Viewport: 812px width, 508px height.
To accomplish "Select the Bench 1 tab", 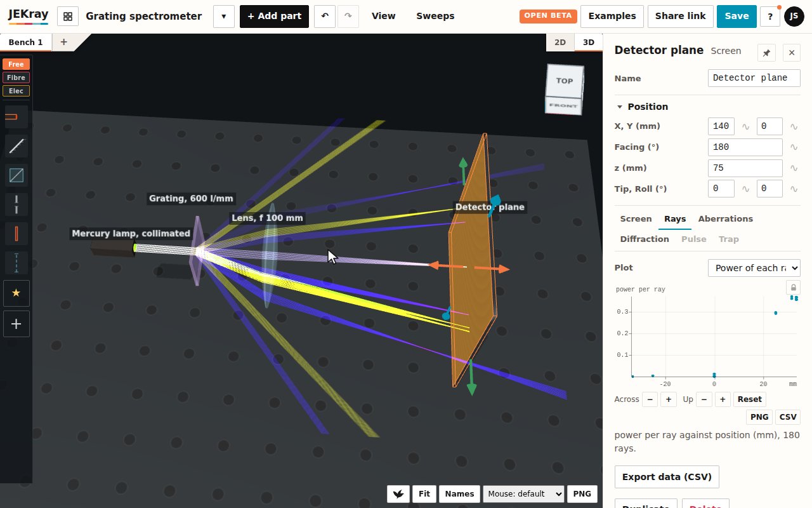I will 25,43.
